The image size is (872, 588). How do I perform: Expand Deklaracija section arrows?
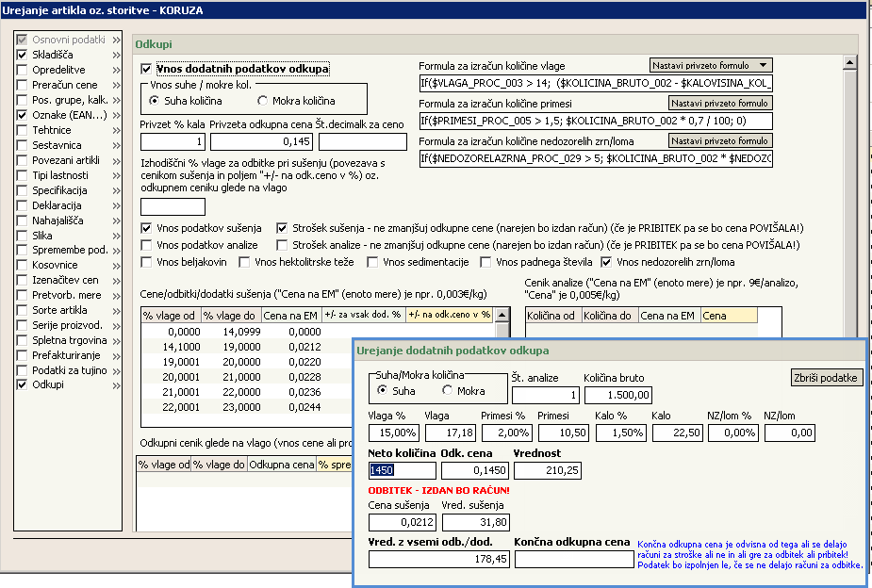pyautogui.click(x=116, y=205)
